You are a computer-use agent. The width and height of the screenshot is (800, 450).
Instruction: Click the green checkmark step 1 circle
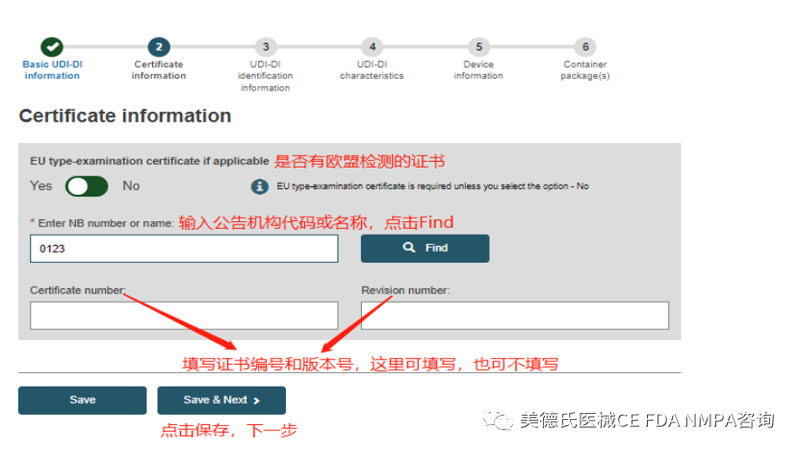(x=51, y=46)
